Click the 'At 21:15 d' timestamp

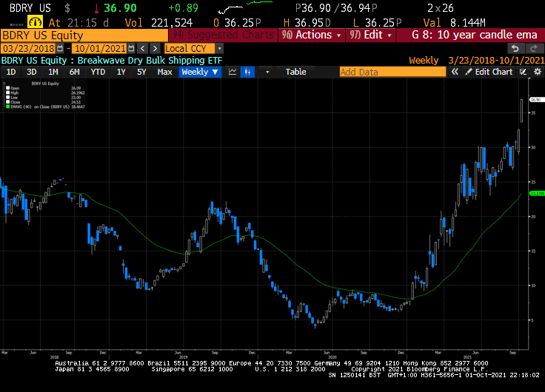pyautogui.click(x=78, y=23)
